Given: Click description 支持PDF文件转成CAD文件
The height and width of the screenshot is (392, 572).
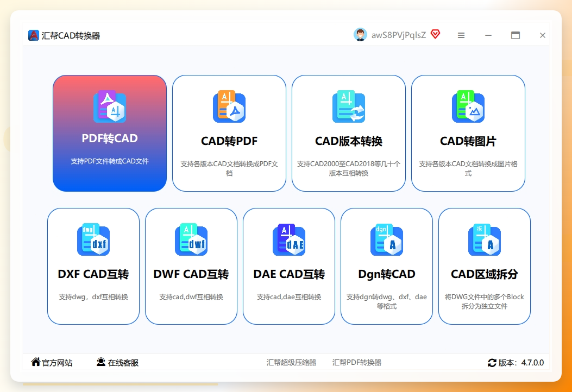Looking at the screenshot, I should coord(110,161).
